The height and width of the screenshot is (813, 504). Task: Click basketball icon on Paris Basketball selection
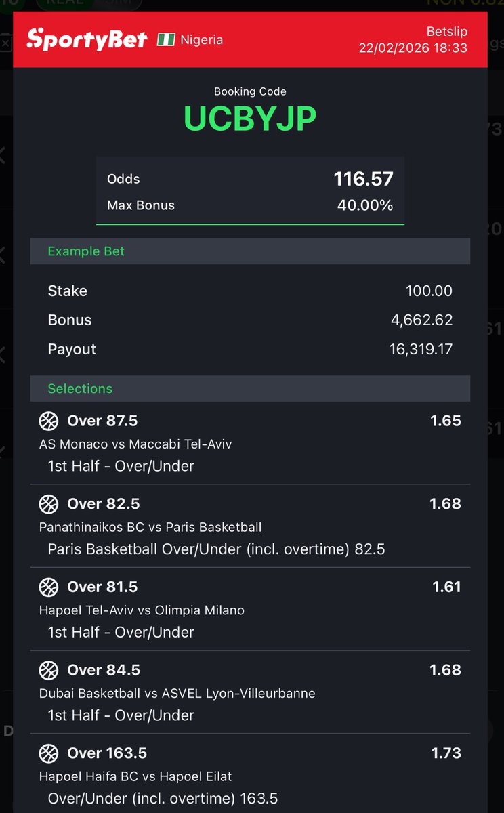point(49,505)
